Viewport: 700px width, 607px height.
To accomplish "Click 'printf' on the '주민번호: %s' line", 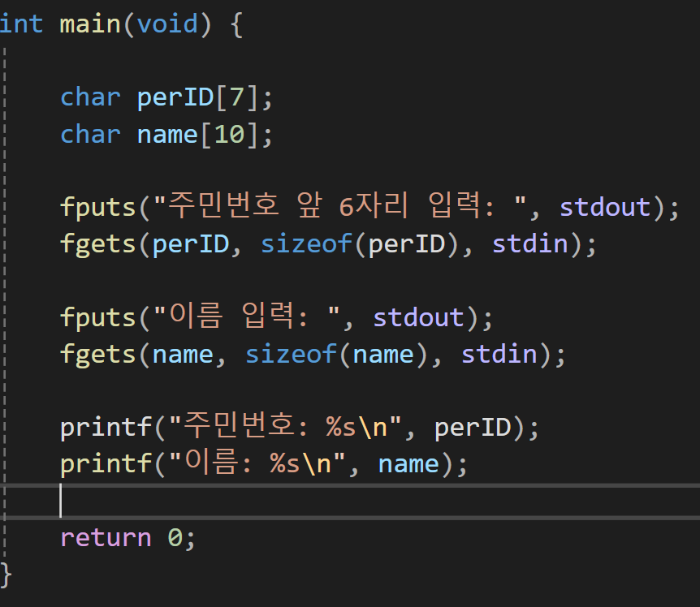I will (x=106, y=428).
